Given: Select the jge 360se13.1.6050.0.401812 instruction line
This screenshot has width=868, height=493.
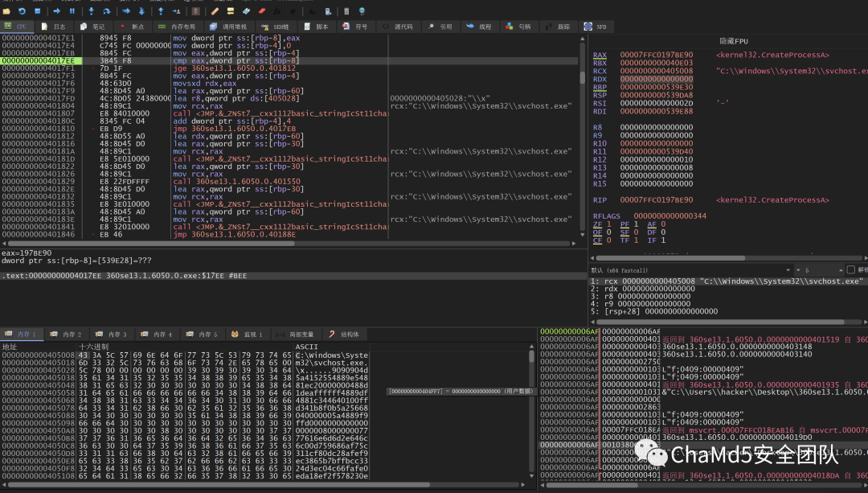Looking at the screenshot, I should click(x=234, y=68).
